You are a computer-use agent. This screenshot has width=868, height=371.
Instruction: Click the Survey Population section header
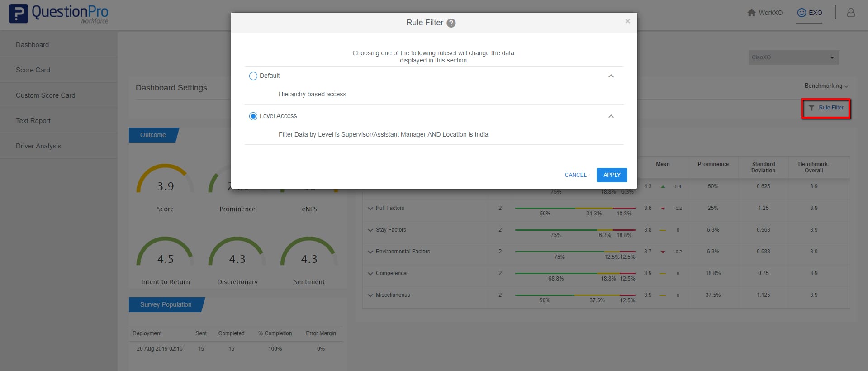pyautogui.click(x=166, y=304)
